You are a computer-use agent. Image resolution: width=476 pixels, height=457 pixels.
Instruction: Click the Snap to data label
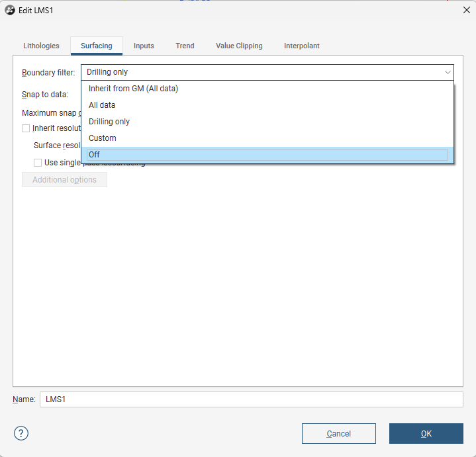coord(45,95)
